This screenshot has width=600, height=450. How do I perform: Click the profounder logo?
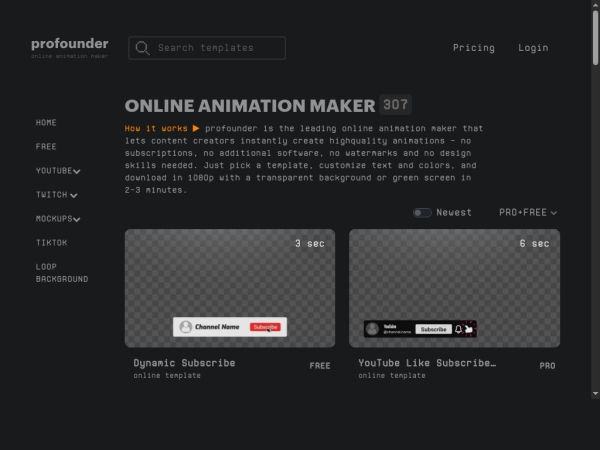point(70,47)
